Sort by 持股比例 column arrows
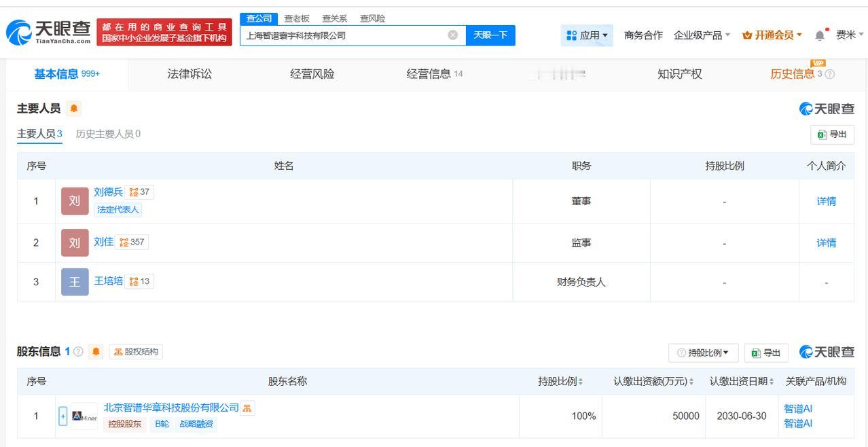 pyautogui.click(x=581, y=382)
